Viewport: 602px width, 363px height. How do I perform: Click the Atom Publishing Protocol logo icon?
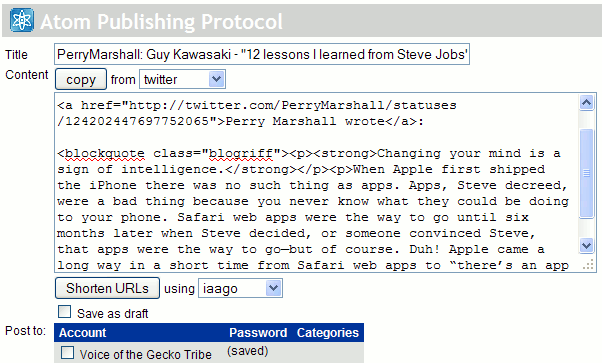tap(22, 20)
